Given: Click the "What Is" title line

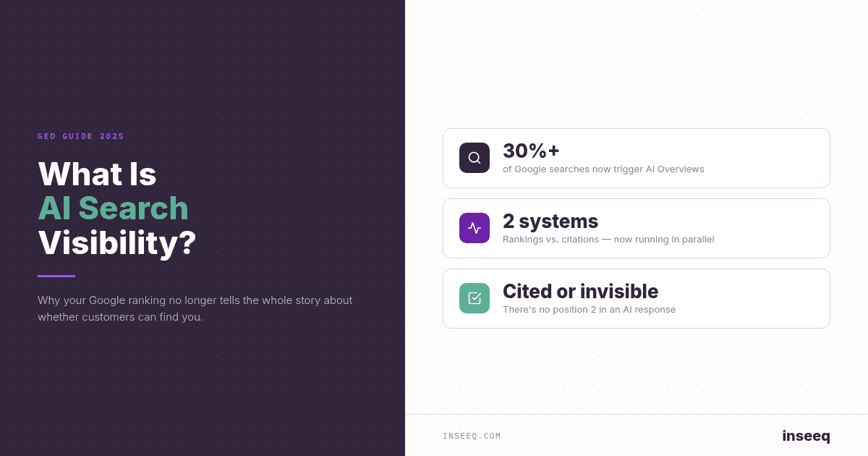Looking at the screenshot, I should coord(97,174).
